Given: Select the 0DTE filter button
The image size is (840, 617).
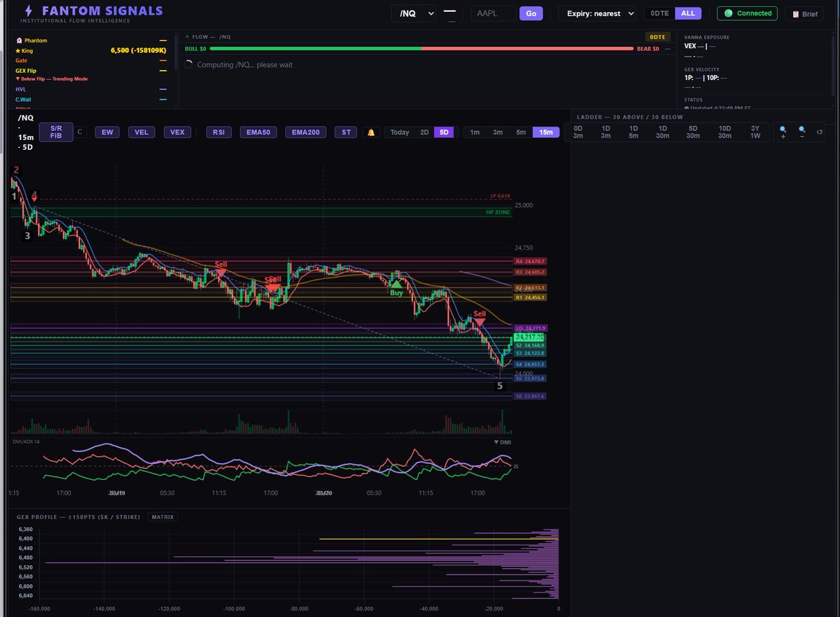Looking at the screenshot, I should 659,13.
